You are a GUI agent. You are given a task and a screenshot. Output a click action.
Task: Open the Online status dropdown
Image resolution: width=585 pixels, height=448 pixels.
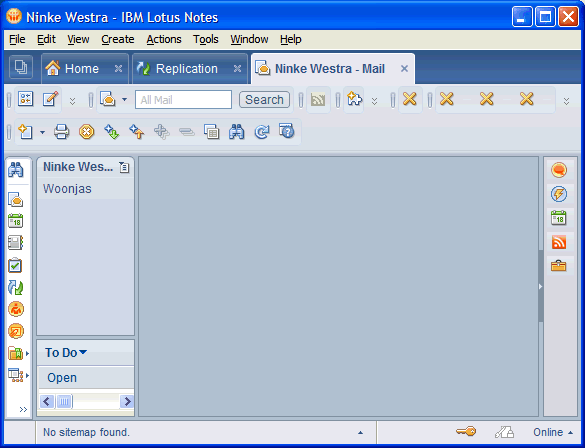point(553,432)
